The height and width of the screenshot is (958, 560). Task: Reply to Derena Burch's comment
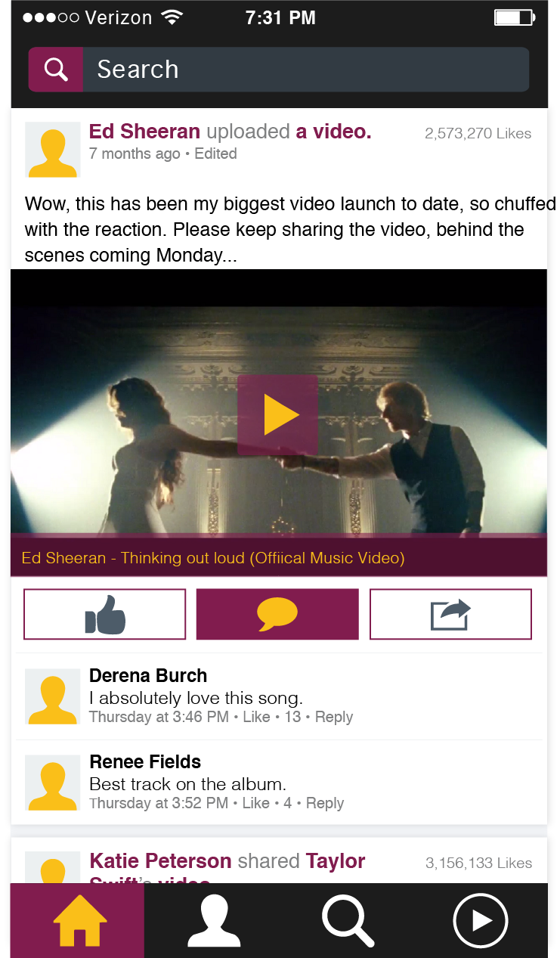334,717
